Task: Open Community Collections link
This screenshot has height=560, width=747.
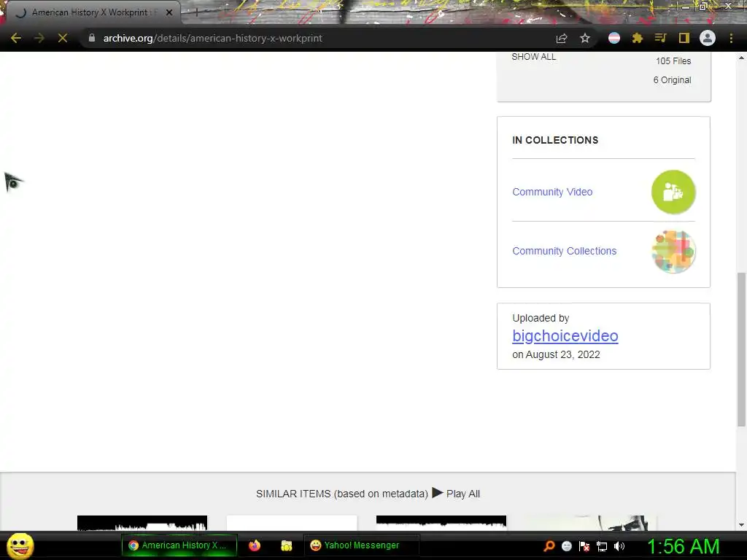Action: point(564,251)
